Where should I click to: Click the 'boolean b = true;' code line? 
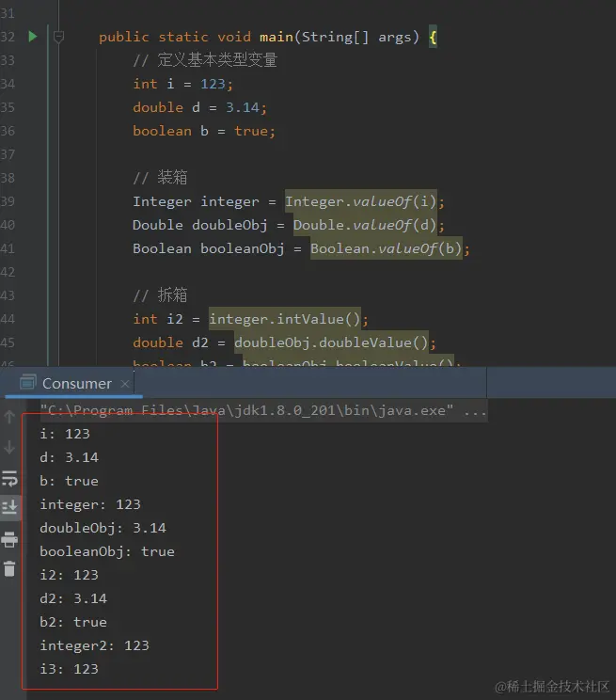tap(204, 131)
